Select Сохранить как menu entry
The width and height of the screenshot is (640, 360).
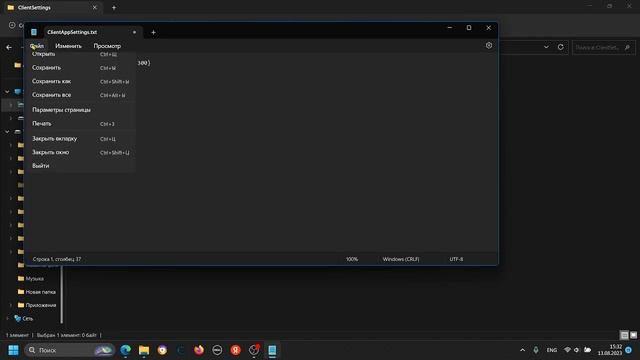pos(81,81)
